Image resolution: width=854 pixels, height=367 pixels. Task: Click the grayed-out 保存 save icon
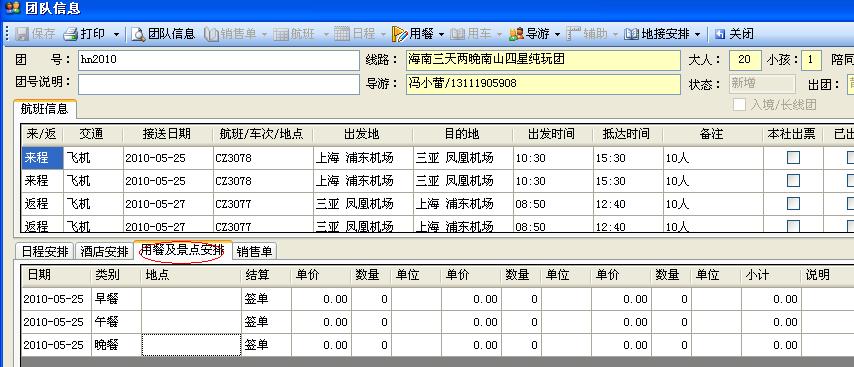(x=22, y=34)
